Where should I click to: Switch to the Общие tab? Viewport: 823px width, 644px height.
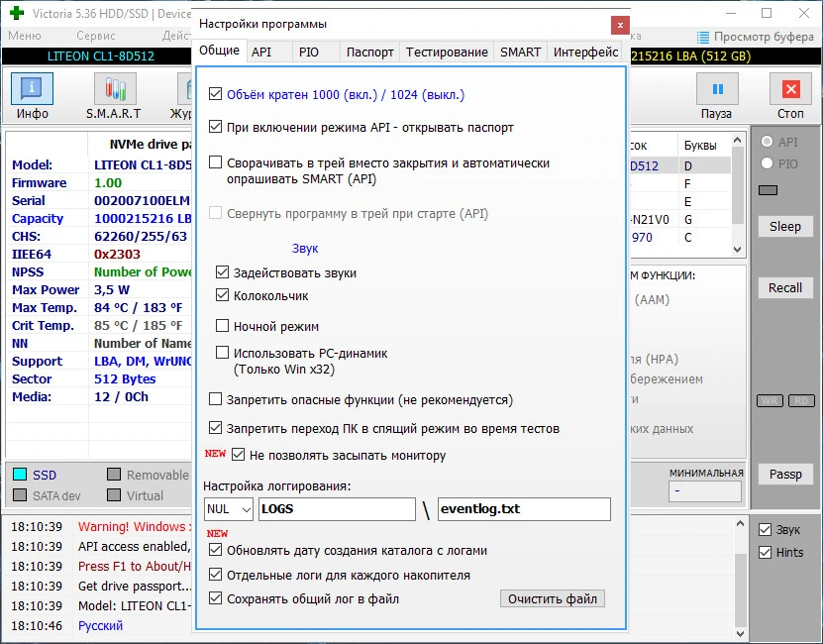[x=220, y=51]
